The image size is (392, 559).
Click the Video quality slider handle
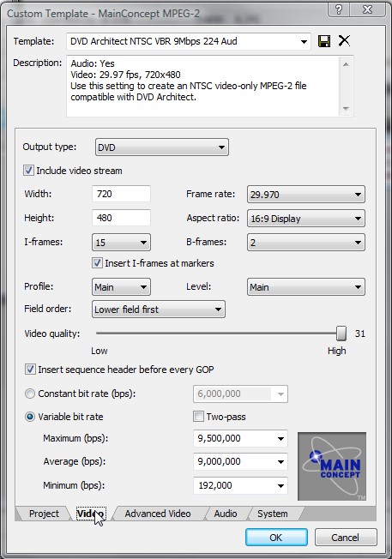341,334
